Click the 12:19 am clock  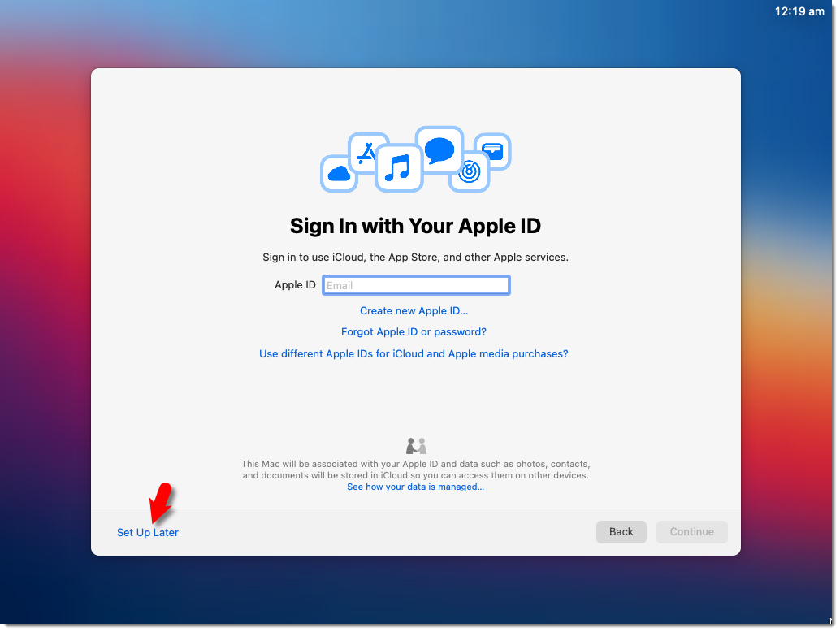[x=799, y=11]
